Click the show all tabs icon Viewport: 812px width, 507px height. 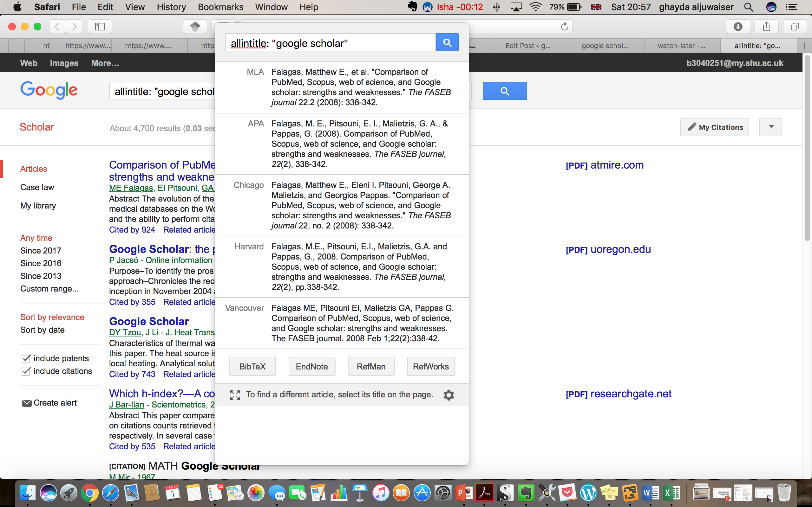pos(795,27)
